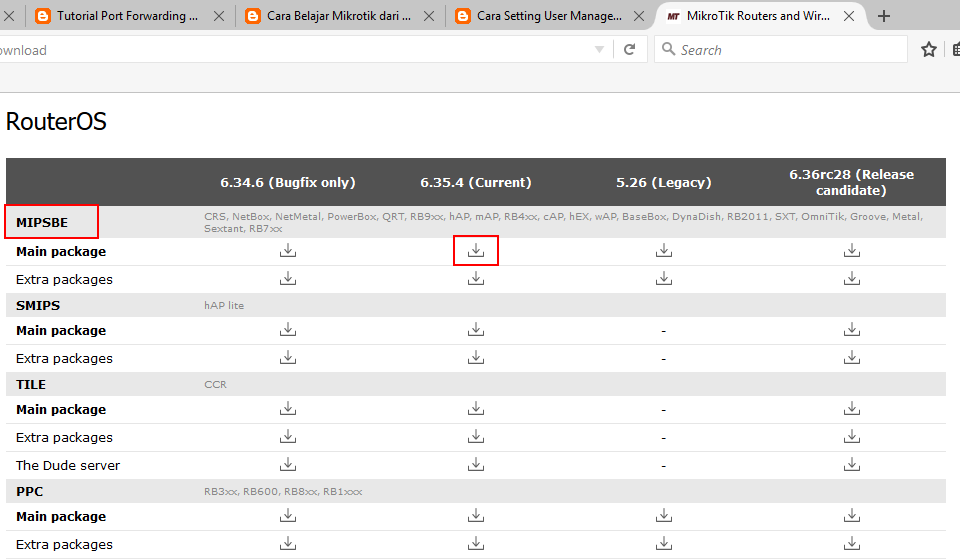Download SMIPS Extra packages 6.36rc28

coord(852,358)
